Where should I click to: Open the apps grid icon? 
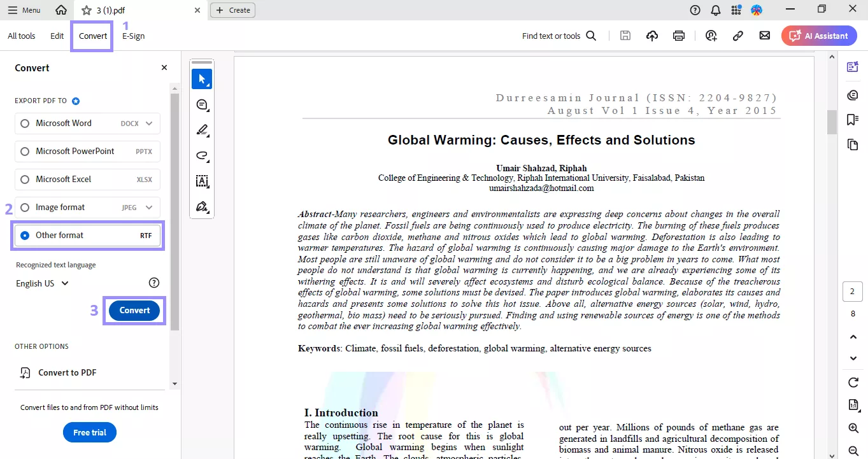tap(736, 10)
